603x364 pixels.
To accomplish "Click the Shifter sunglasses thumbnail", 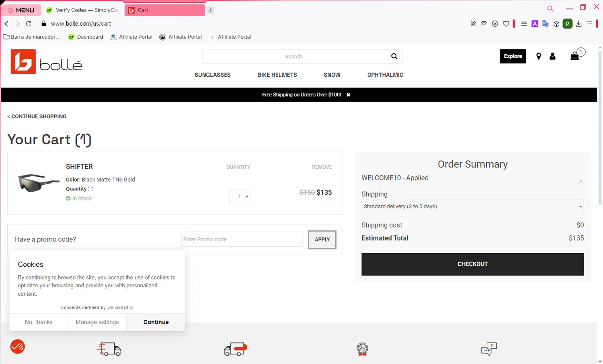I will [x=39, y=183].
